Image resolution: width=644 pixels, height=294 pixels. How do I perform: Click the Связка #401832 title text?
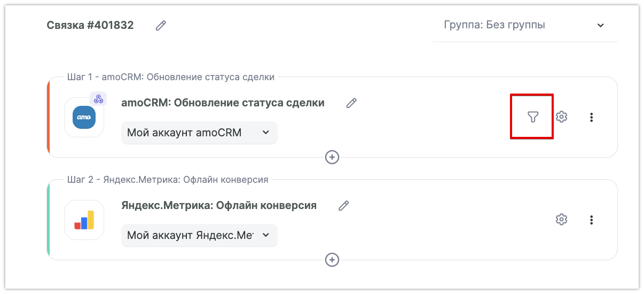pyautogui.click(x=90, y=25)
